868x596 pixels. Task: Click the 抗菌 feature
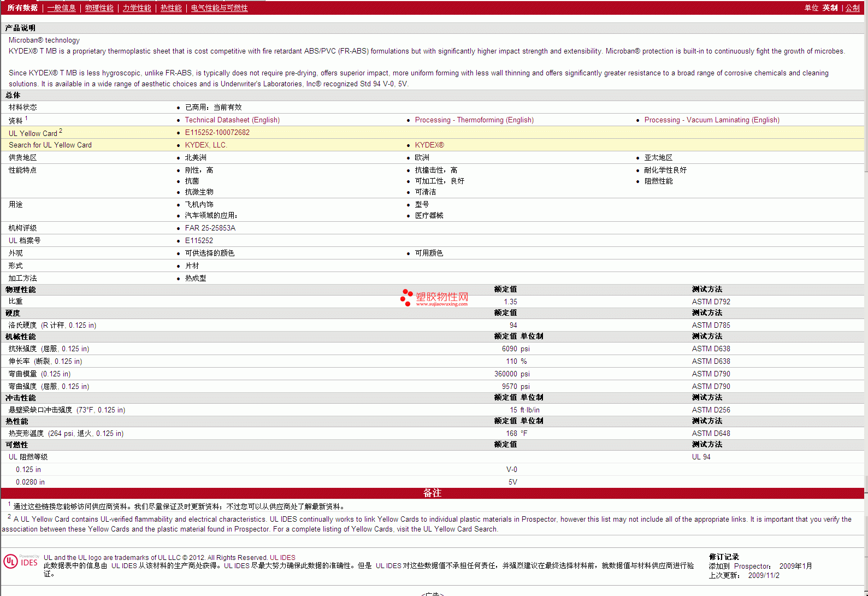point(192,181)
